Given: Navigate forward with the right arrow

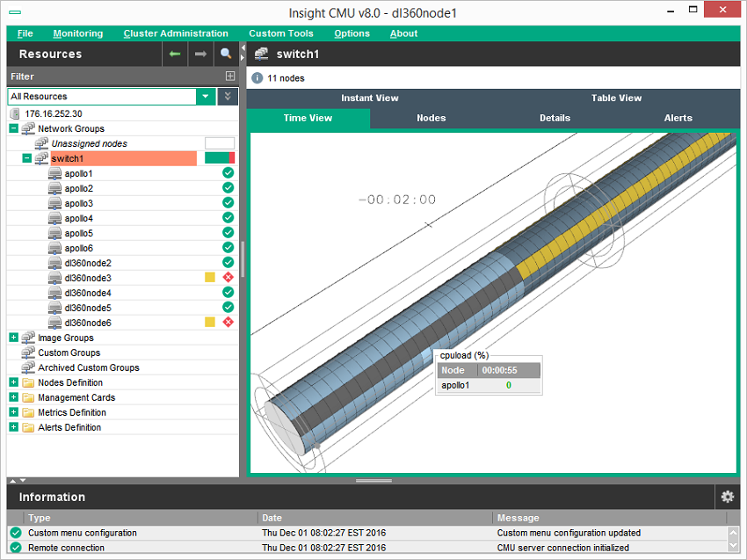Looking at the screenshot, I should coord(200,54).
